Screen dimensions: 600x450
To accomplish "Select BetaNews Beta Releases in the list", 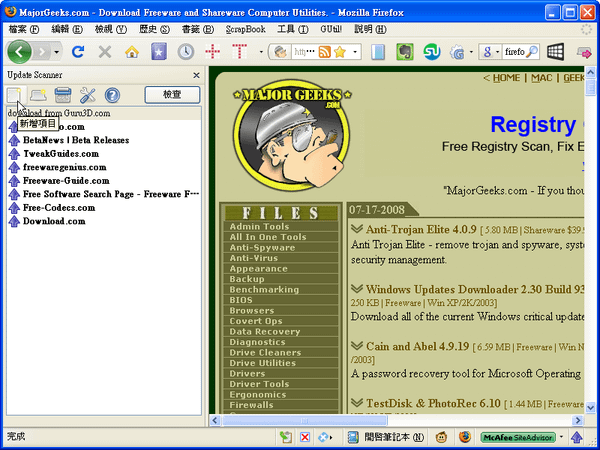I will pyautogui.click(x=76, y=140).
